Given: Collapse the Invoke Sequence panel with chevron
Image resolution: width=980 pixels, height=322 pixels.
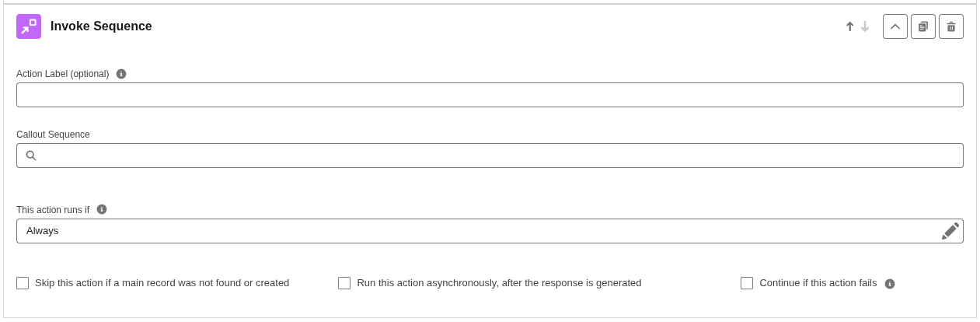Looking at the screenshot, I should (895, 26).
